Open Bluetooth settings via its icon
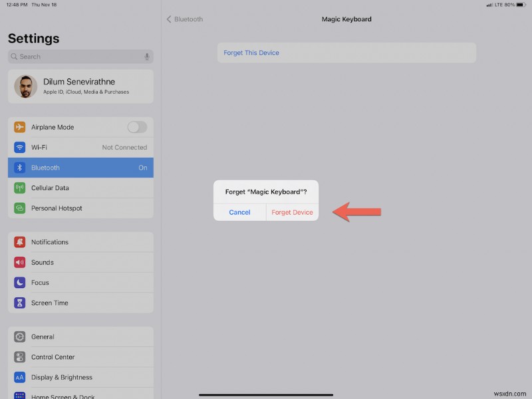 click(19, 168)
